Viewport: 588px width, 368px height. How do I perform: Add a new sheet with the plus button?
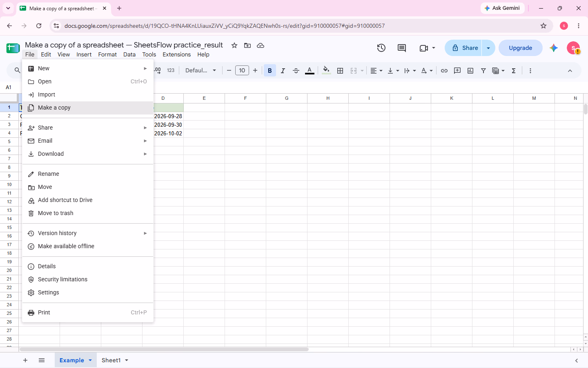pyautogui.click(x=25, y=360)
